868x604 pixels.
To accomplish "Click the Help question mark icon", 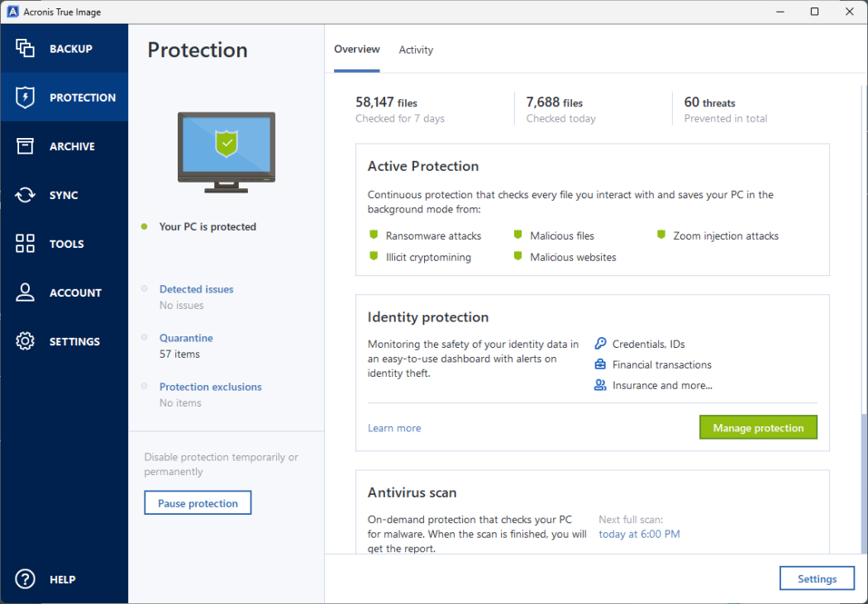I will [25, 578].
